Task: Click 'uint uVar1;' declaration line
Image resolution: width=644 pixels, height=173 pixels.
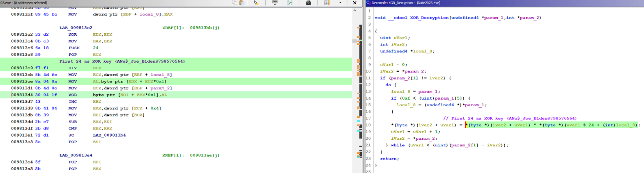Action: click(395, 38)
